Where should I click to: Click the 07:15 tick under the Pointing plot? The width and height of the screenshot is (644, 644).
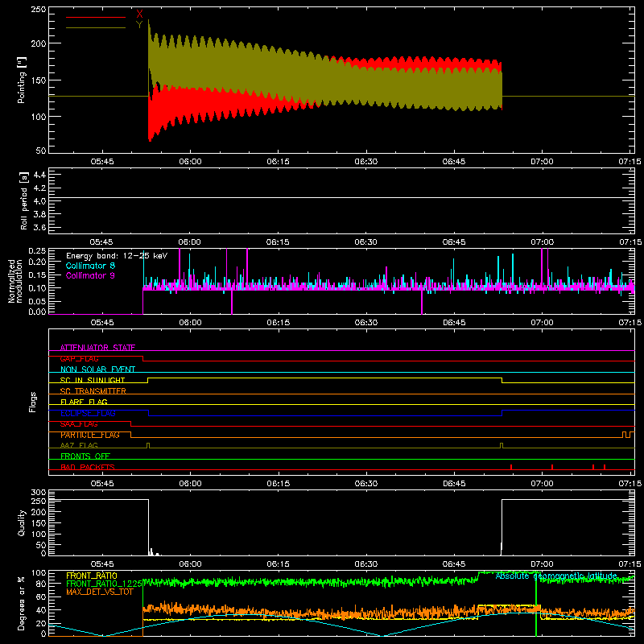[630, 162]
